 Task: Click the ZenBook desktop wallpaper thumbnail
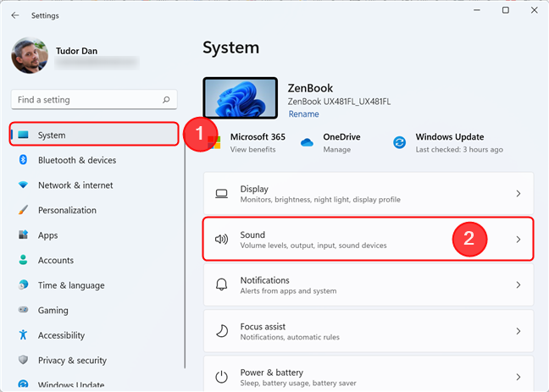[x=241, y=98]
